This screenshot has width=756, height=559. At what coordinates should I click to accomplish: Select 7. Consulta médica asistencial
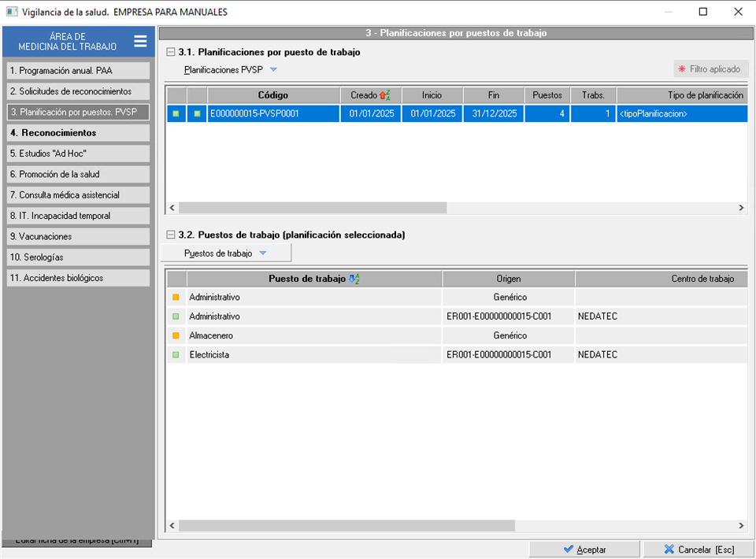pyautogui.click(x=78, y=194)
